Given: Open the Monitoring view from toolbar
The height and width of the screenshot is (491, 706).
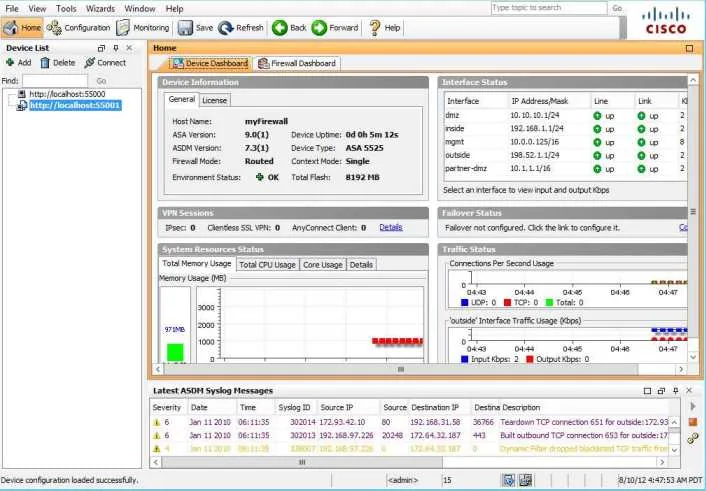Looking at the screenshot, I should pyautogui.click(x=143, y=28).
